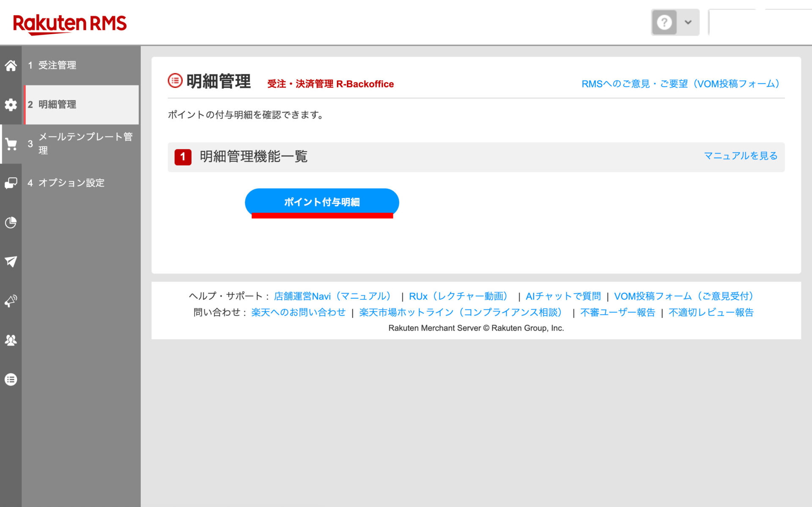Click the home icon in sidebar

point(11,66)
